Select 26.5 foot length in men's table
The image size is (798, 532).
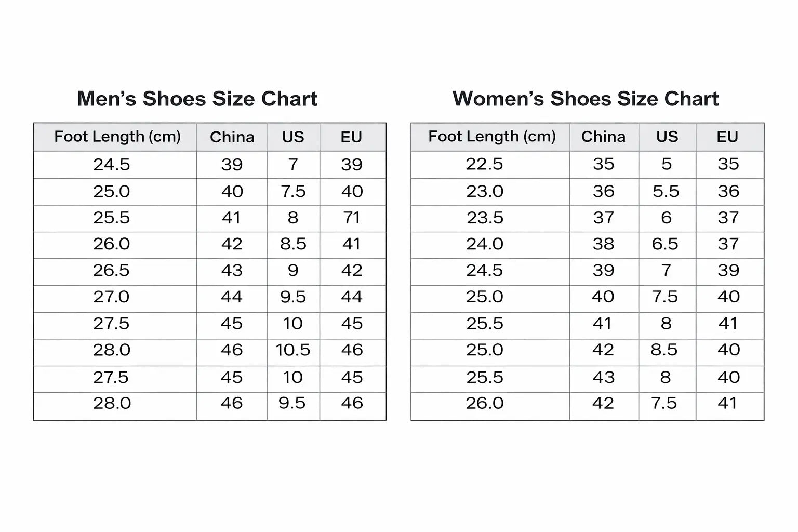(112, 271)
